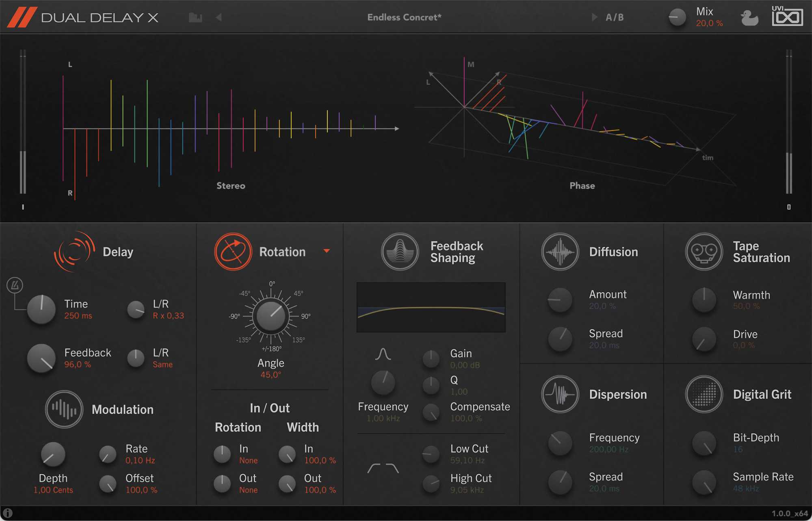The width and height of the screenshot is (812, 521).
Task: Click the Tape Saturation reel icon
Action: [704, 252]
